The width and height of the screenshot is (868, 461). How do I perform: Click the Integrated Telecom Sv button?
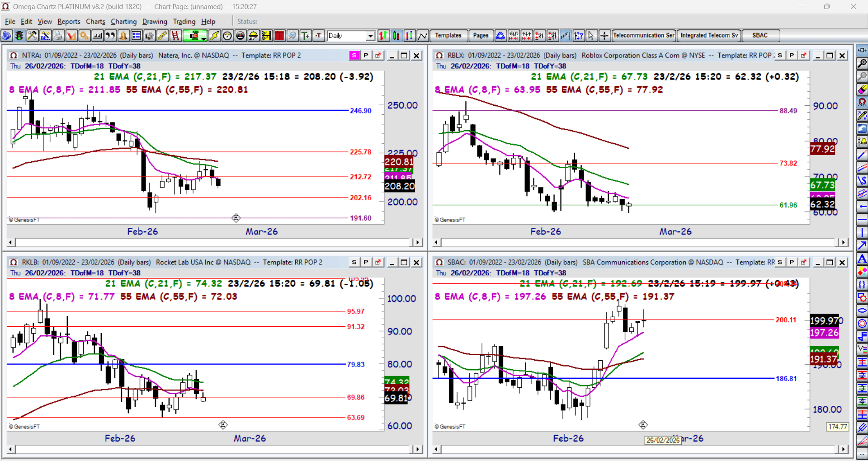click(709, 35)
